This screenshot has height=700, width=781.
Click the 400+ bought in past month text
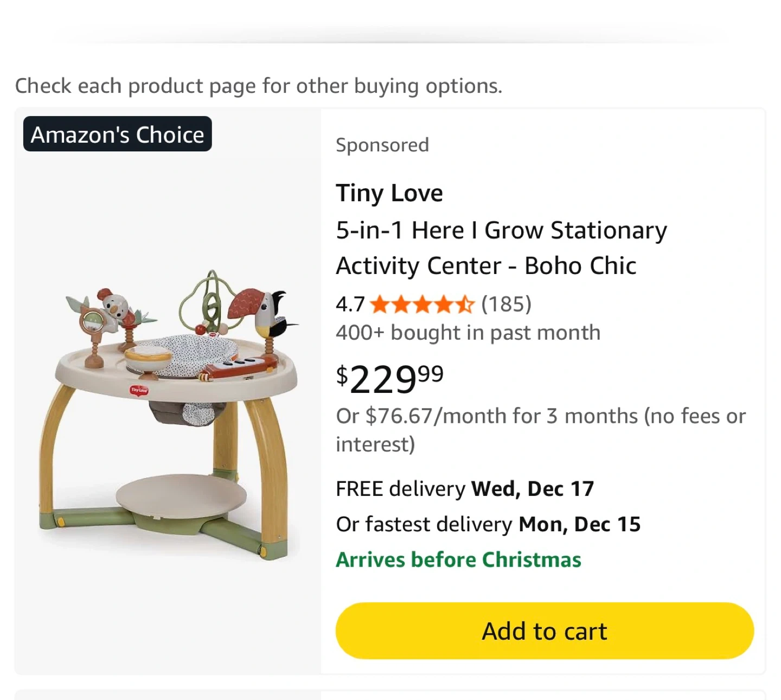(x=468, y=333)
